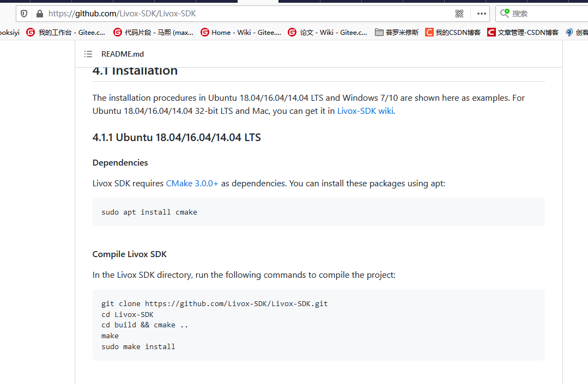588x384 pixels.
Task: Click the Gitee icon beside 论文 - Wiki bookmark
Action: (x=292, y=32)
